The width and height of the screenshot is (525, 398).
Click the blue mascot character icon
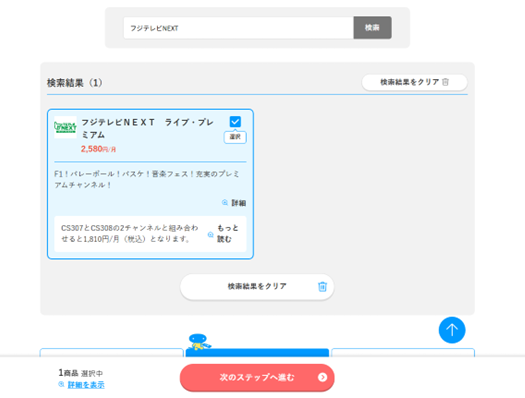point(200,341)
